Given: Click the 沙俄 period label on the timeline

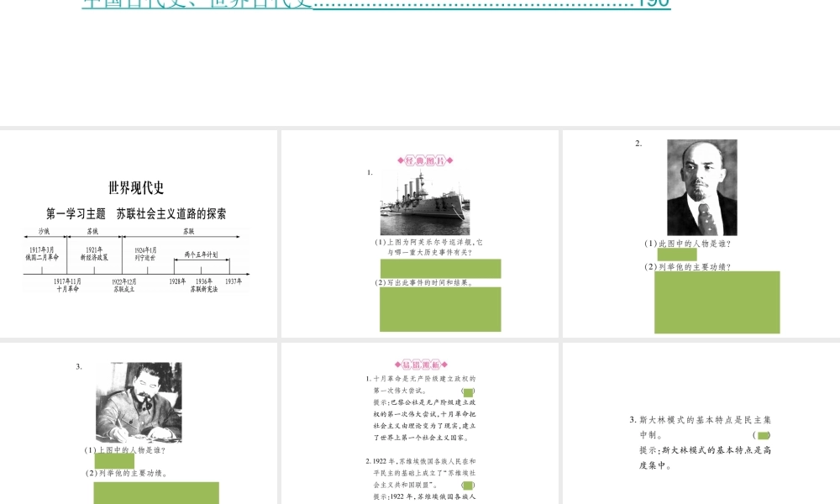Looking at the screenshot, I should pyautogui.click(x=44, y=231).
